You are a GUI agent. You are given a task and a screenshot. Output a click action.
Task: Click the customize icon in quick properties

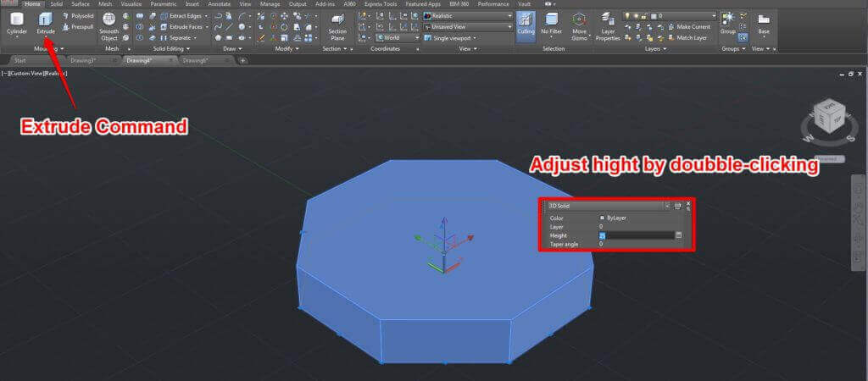tap(677, 206)
